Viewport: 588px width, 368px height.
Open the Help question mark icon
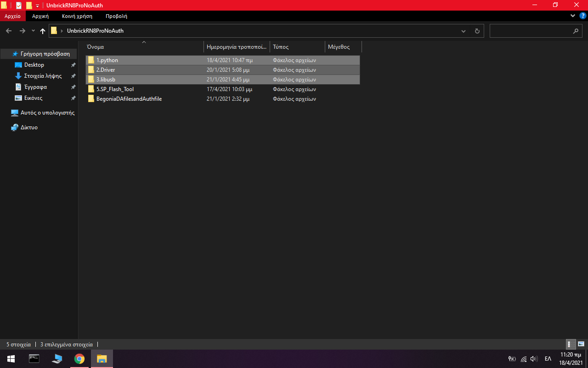coord(582,16)
